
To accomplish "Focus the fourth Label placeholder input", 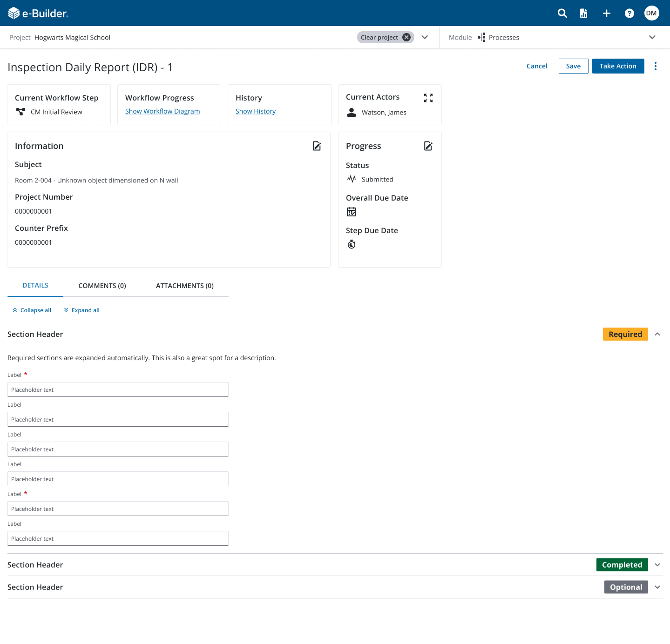I will pyautogui.click(x=118, y=479).
